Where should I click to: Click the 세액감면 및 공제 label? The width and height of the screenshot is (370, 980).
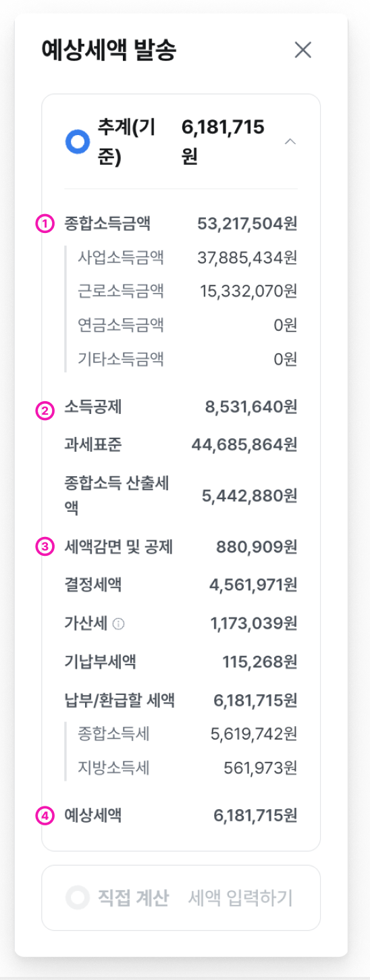tap(119, 547)
